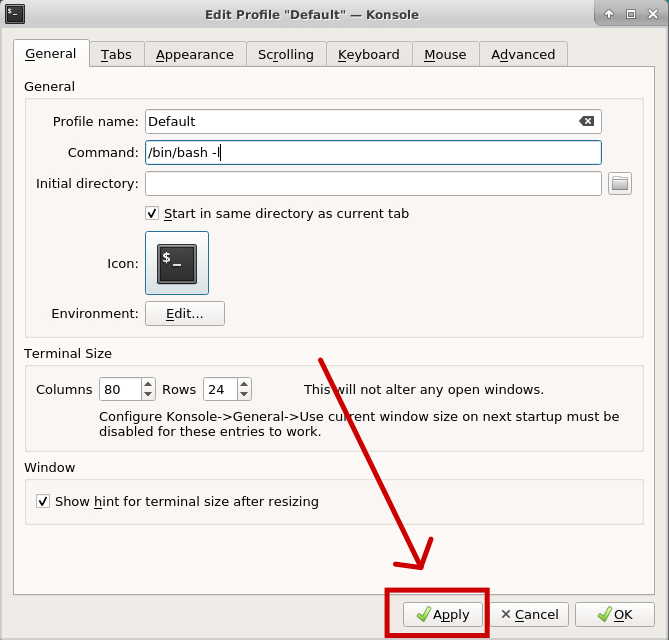Toggle Start in same directory as current tab
Viewport: 669px width, 640px height.
(x=152, y=213)
